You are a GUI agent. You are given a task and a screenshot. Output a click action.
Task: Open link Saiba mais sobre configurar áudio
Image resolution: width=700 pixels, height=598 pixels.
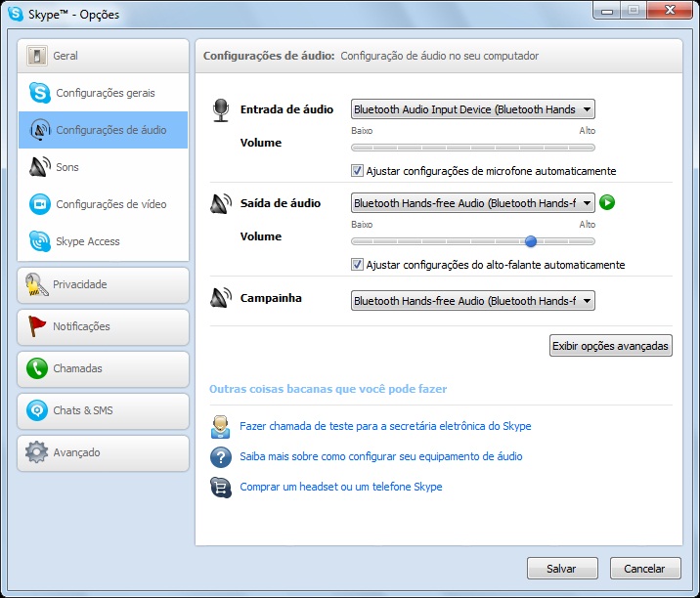click(381, 456)
